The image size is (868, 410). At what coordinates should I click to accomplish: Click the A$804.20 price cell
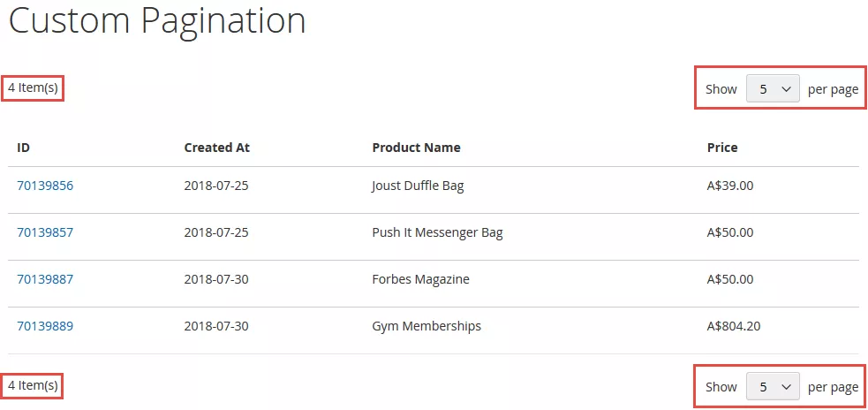click(734, 326)
